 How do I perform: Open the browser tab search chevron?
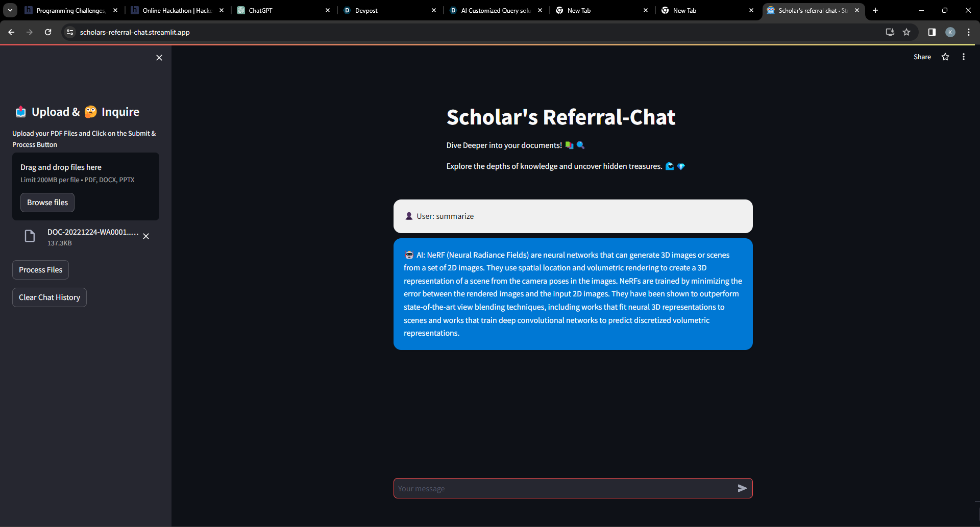[10, 10]
